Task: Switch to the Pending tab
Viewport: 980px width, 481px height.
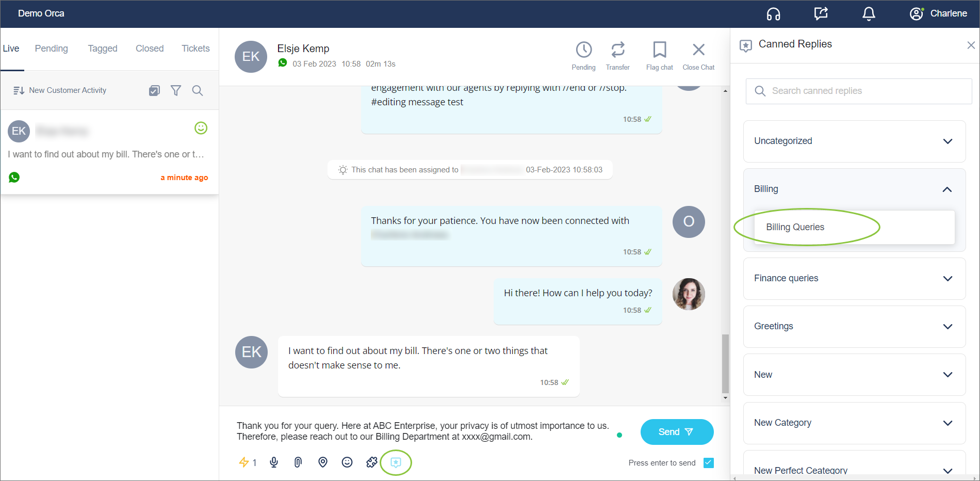Action: click(51, 49)
